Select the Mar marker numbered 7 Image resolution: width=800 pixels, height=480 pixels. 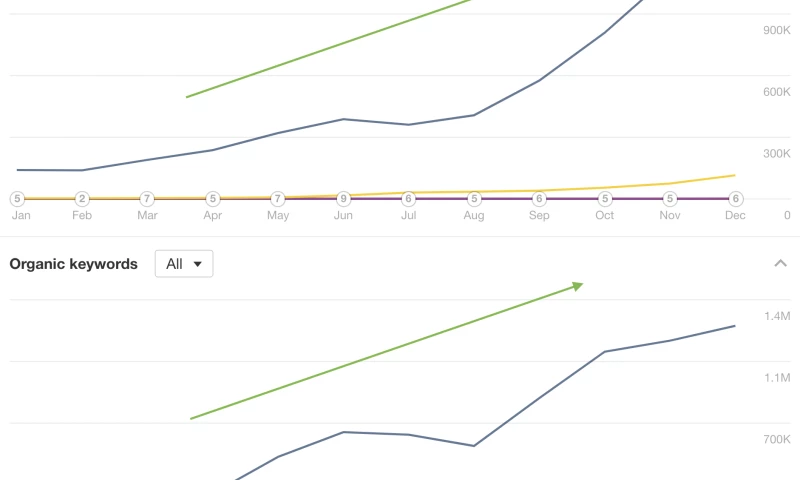pyautogui.click(x=147, y=198)
